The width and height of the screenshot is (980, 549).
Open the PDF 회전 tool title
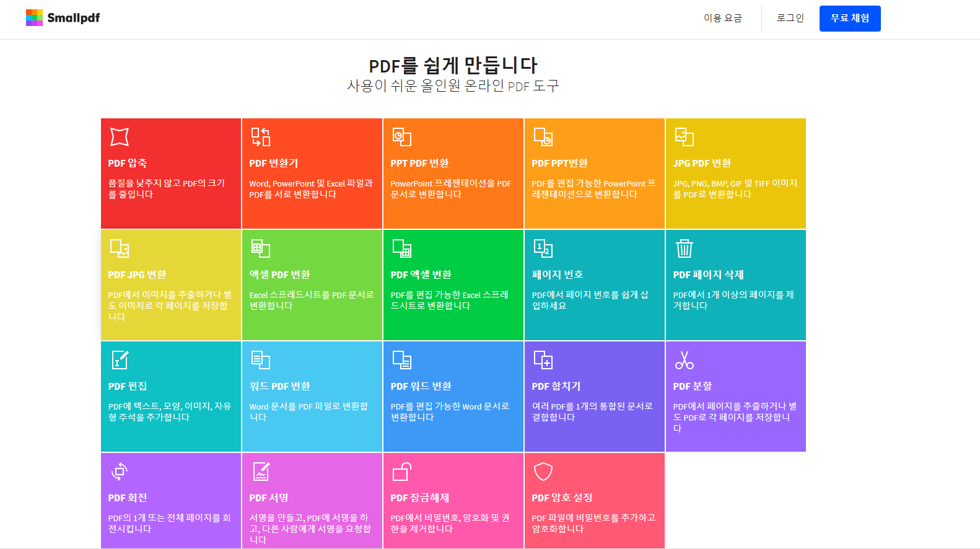[x=128, y=498]
